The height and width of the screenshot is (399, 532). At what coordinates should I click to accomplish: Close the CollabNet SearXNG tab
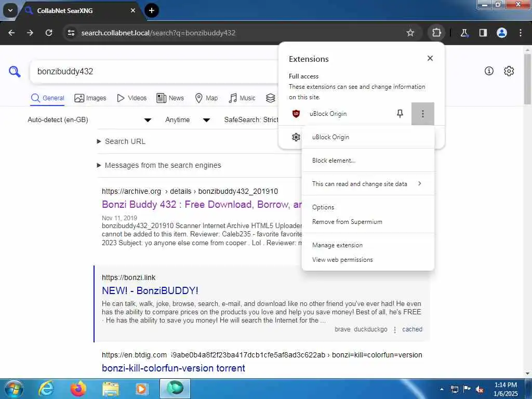tap(133, 10)
